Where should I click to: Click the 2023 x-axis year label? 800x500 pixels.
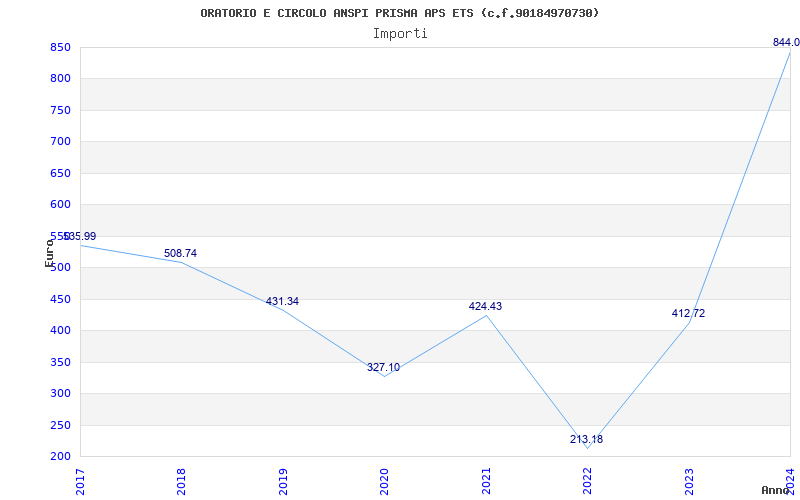click(x=689, y=481)
